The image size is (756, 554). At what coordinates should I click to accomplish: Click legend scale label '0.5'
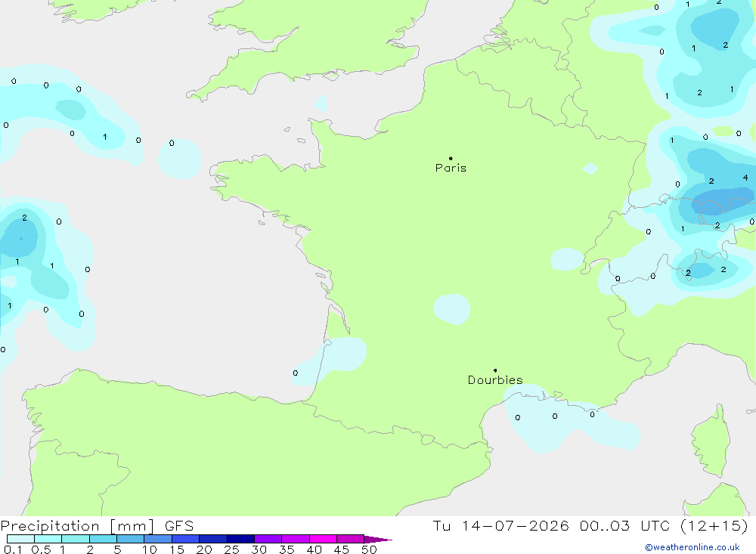(41, 549)
